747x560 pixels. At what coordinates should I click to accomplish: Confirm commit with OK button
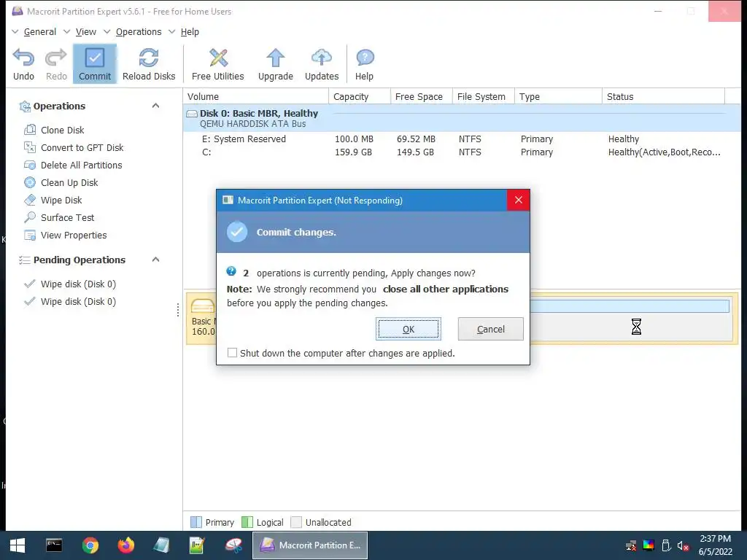point(409,329)
